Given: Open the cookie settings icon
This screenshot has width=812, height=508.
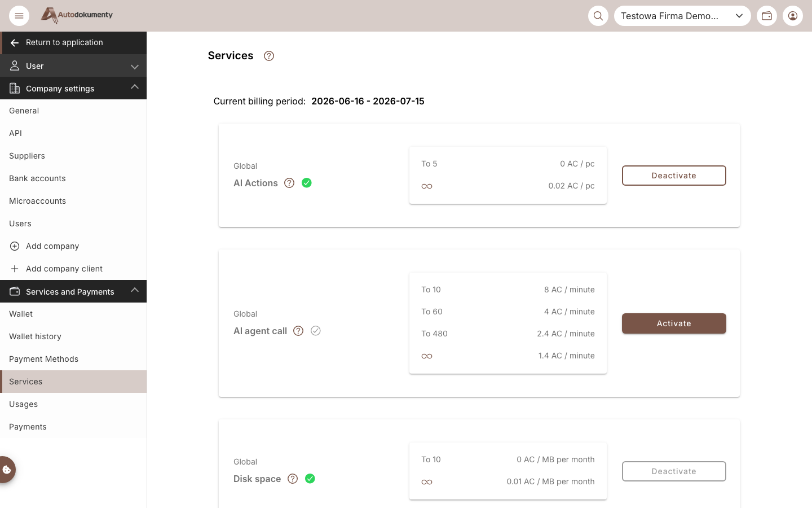Looking at the screenshot, I should 7,470.
